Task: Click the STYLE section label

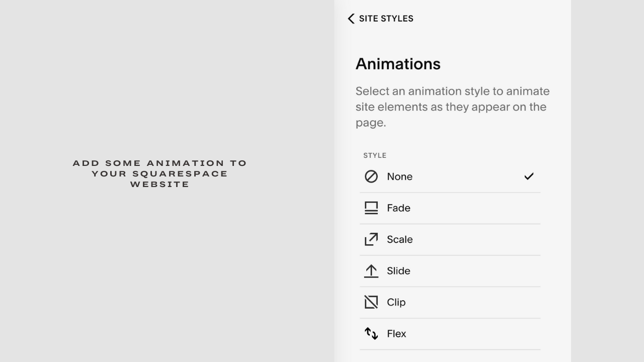Action: point(375,155)
